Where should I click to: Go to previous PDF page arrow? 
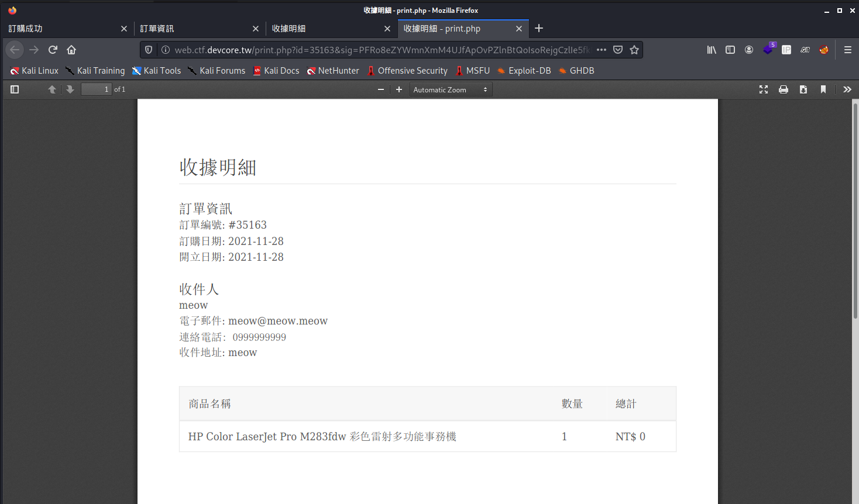click(x=52, y=89)
